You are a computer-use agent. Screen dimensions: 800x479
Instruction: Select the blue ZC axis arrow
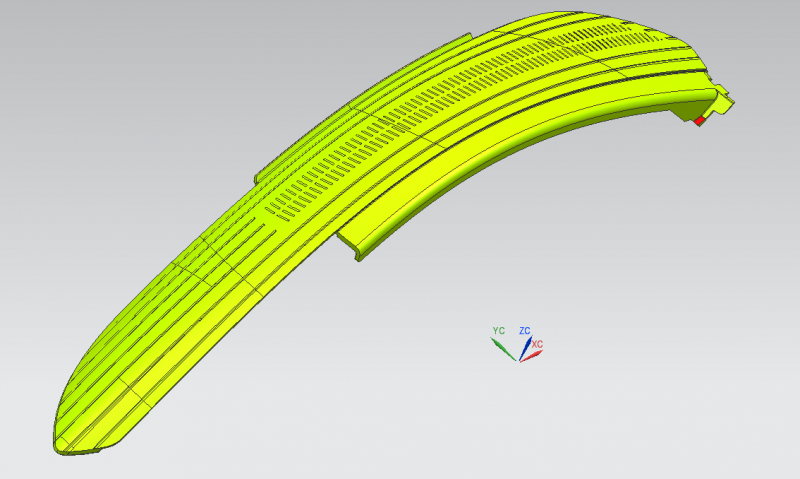click(x=526, y=348)
